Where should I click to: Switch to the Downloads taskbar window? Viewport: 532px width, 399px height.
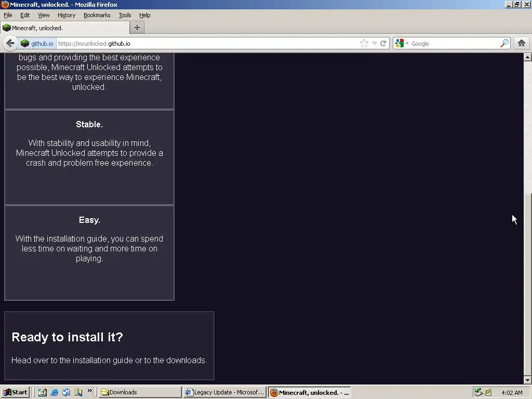click(140, 393)
